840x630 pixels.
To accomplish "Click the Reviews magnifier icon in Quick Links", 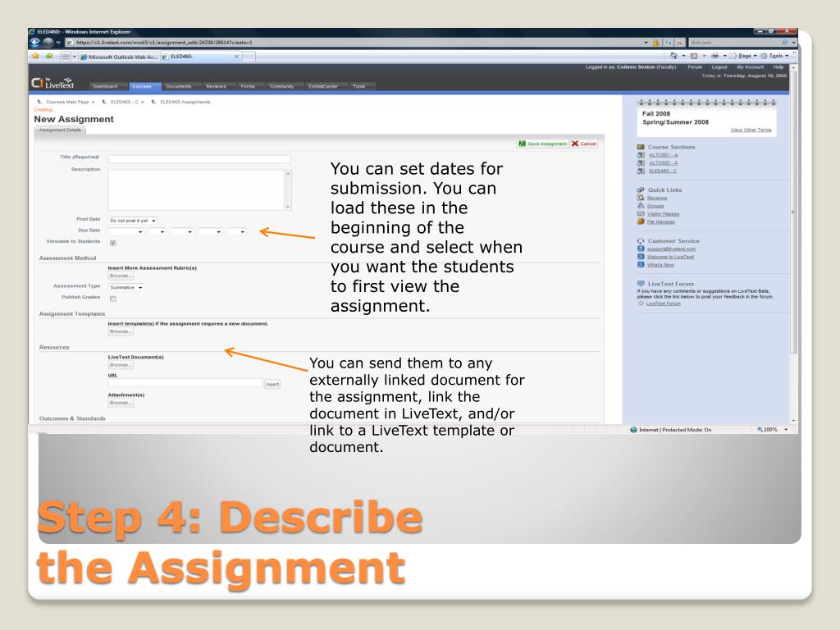I will 641,198.
